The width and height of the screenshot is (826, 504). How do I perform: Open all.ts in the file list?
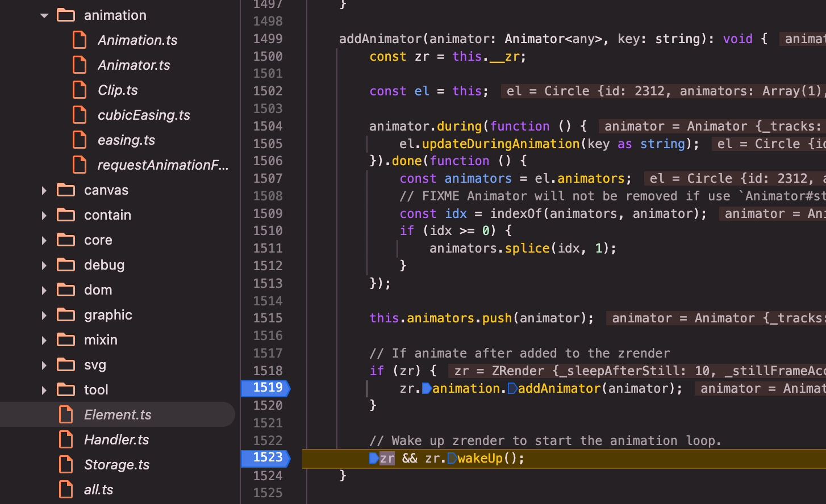(x=98, y=490)
